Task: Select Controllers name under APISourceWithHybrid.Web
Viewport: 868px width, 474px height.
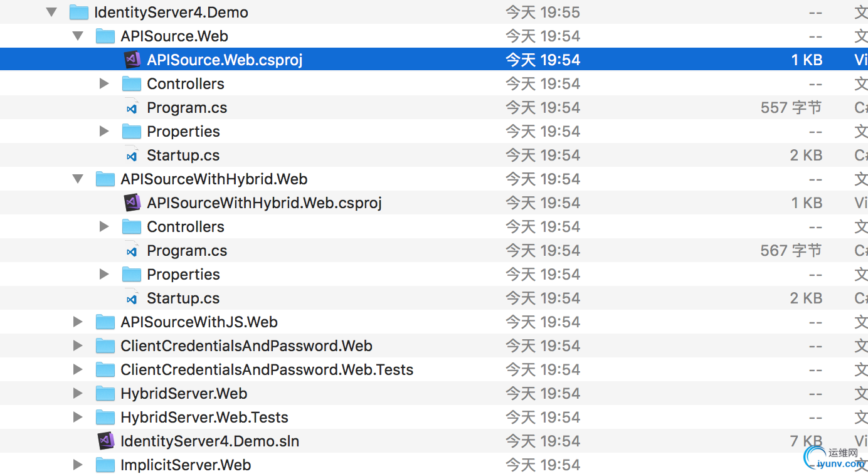Action: [186, 227]
